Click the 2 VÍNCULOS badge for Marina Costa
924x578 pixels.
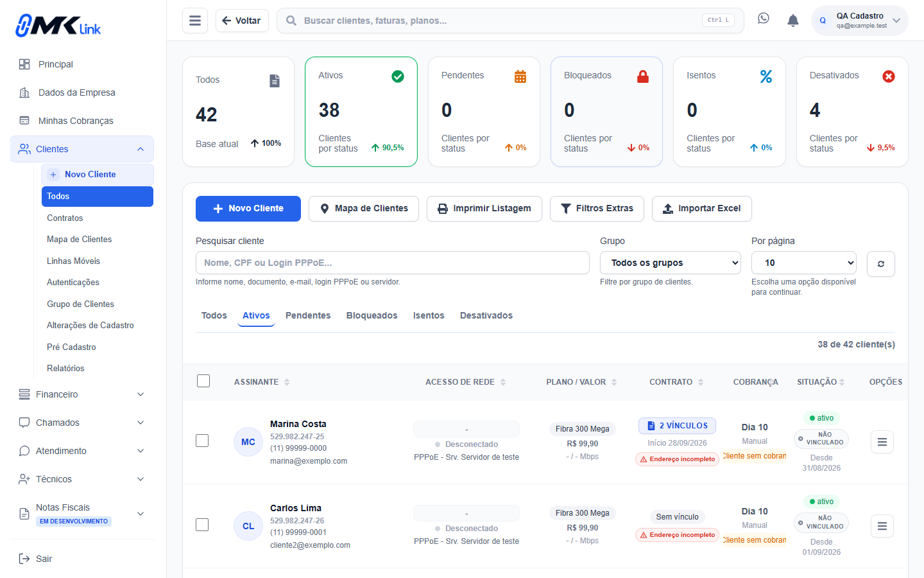tap(677, 426)
